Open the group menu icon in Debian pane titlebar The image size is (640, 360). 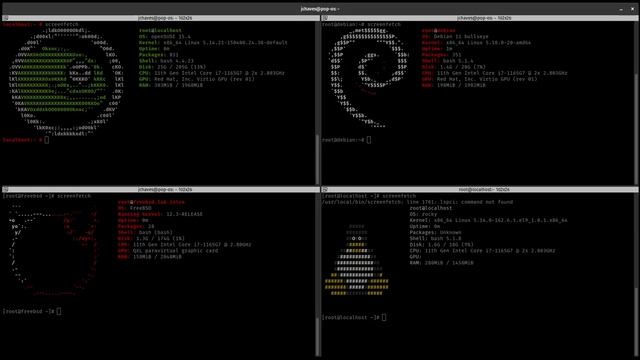pos(325,18)
